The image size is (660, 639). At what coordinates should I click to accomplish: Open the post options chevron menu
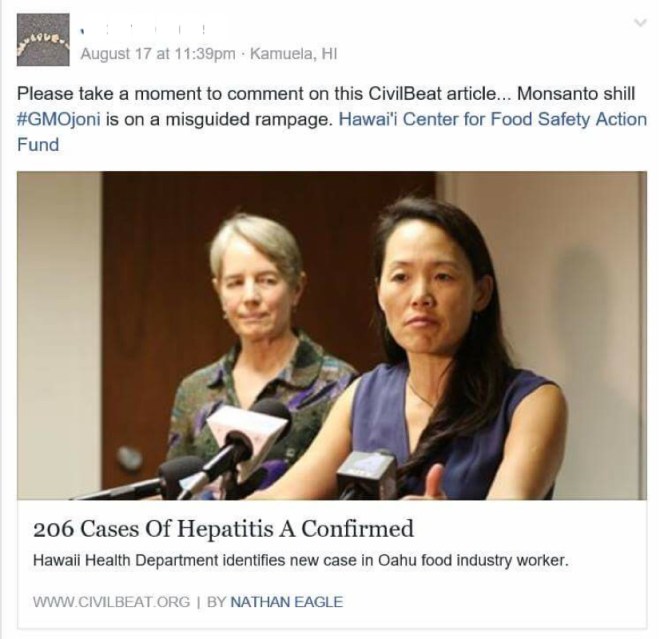tap(640, 22)
